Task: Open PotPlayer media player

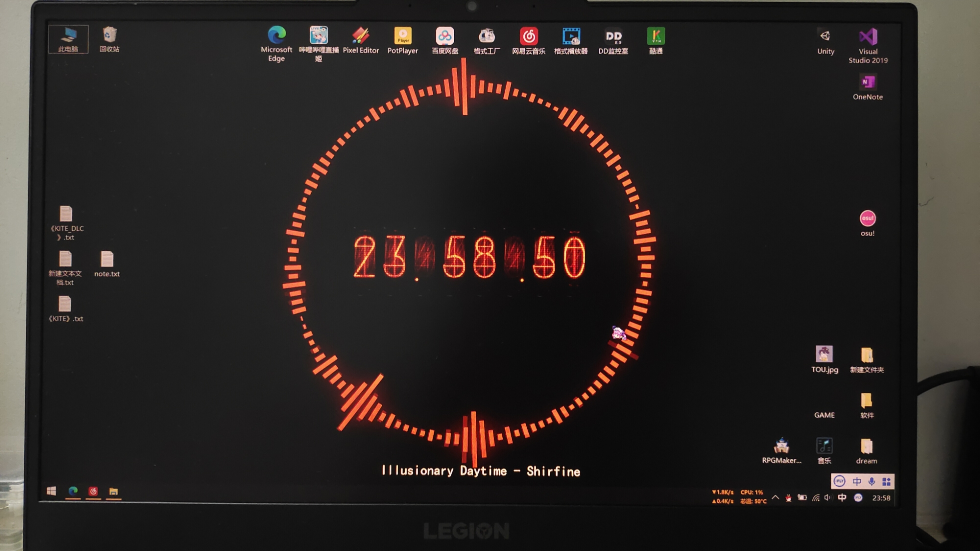Action: pyautogui.click(x=403, y=36)
